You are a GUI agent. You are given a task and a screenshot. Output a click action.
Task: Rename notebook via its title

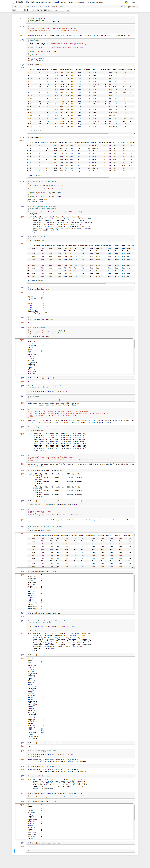point(50,2)
